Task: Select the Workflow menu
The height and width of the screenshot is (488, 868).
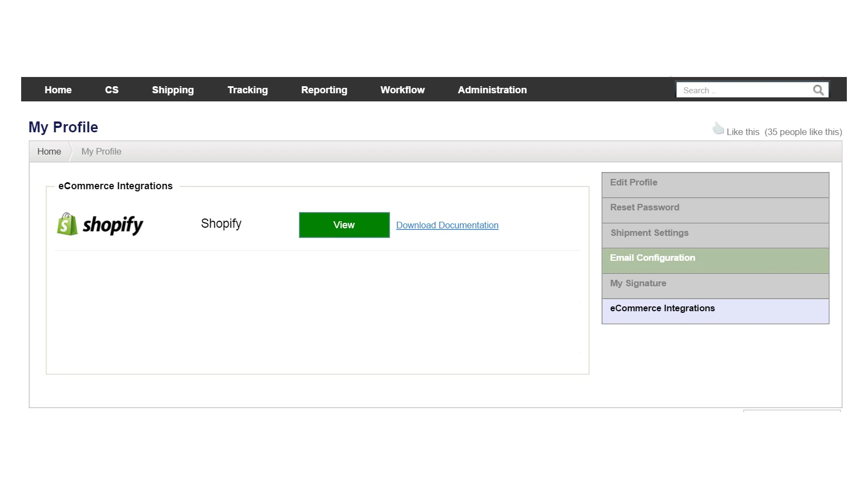Action: (403, 90)
